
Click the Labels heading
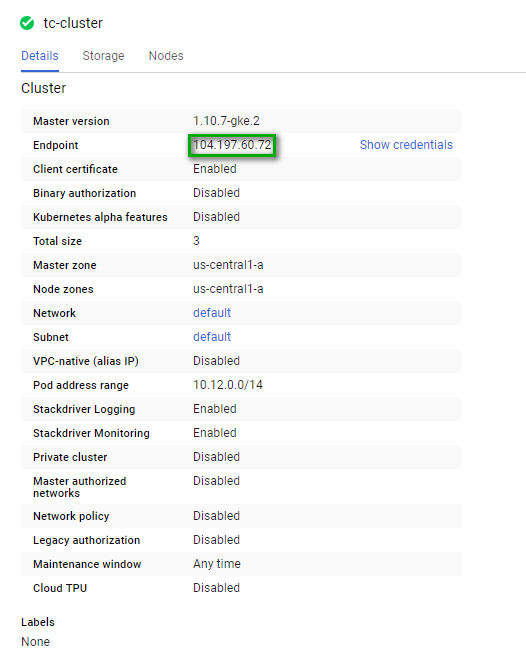pyautogui.click(x=38, y=622)
